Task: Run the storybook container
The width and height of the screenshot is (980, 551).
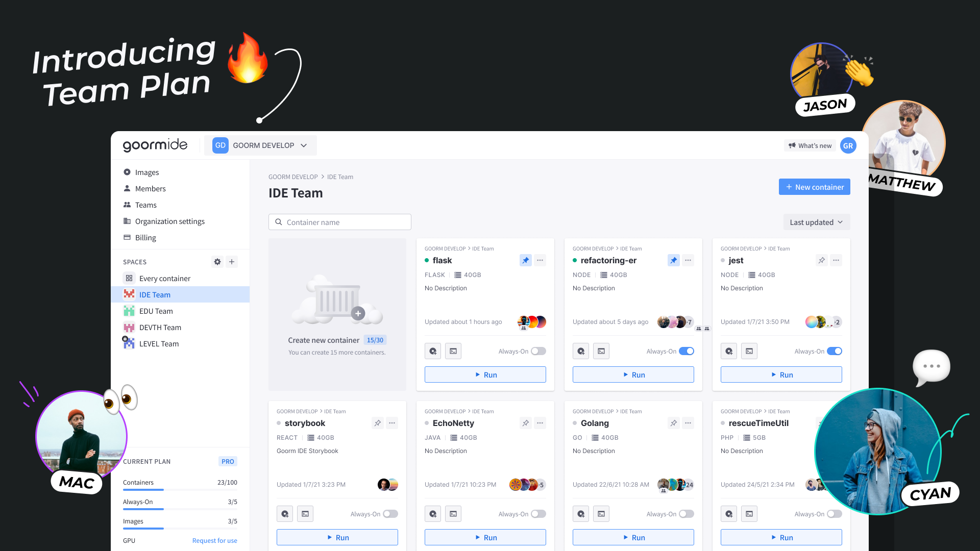Action: click(337, 537)
